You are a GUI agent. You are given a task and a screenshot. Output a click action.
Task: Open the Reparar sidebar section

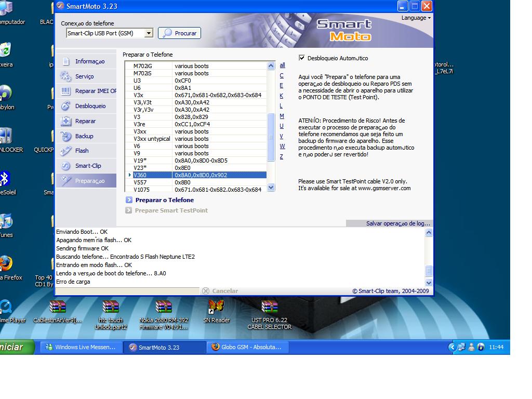pos(86,121)
